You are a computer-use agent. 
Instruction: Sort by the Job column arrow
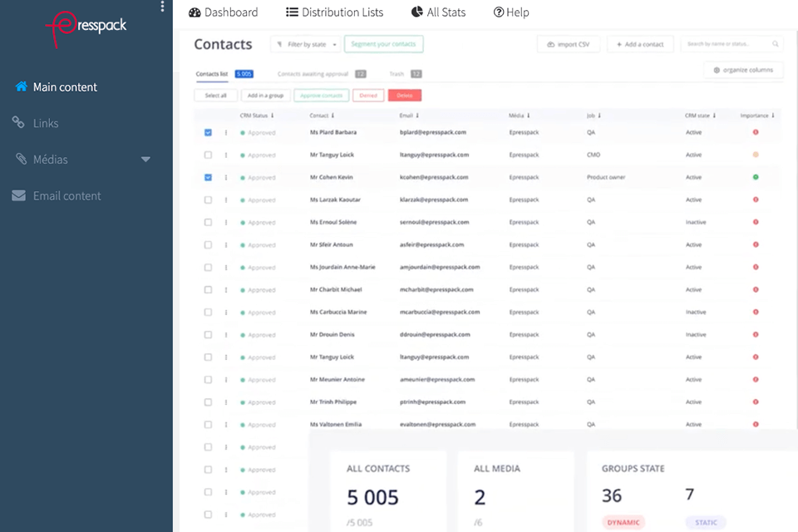[599, 116]
